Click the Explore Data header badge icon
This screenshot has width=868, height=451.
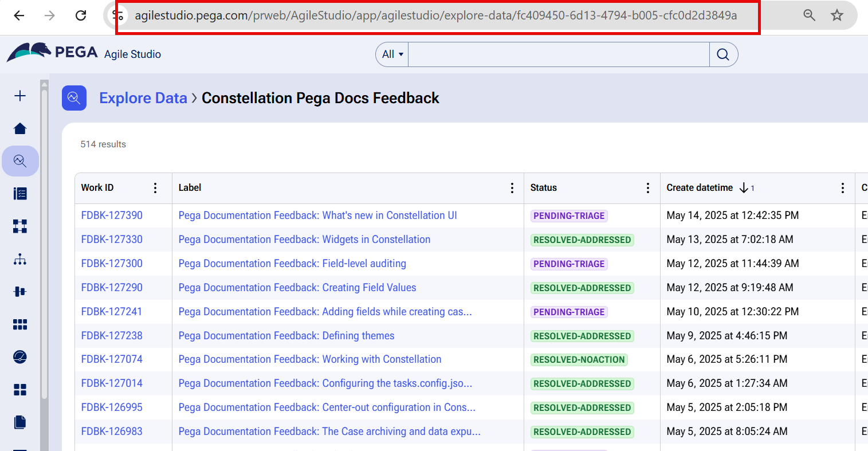pos(74,98)
